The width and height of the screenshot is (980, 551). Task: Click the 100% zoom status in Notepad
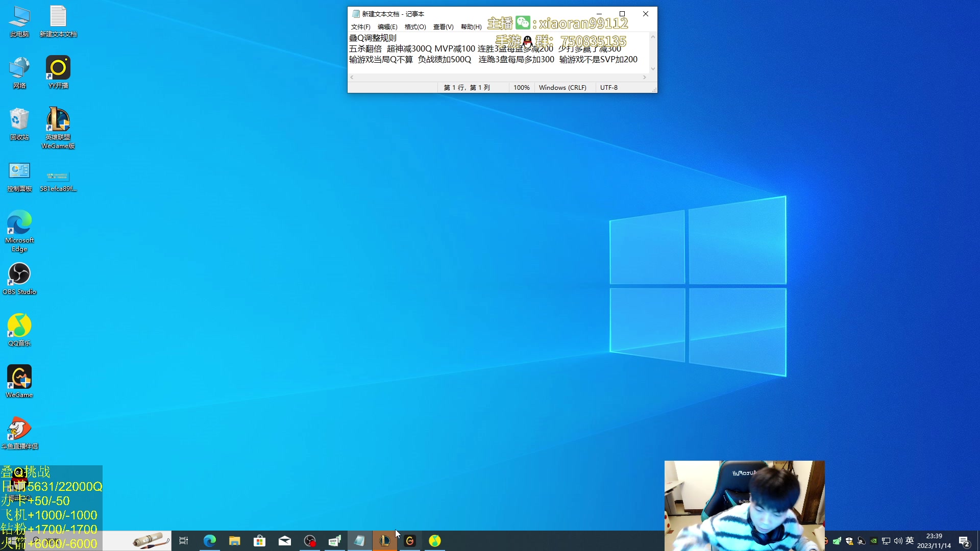click(521, 88)
